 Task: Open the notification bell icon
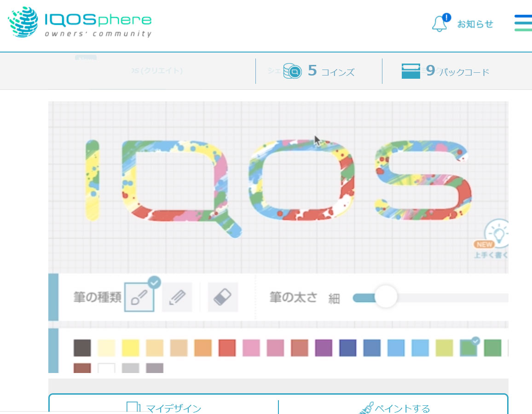(x=440, y=23)
